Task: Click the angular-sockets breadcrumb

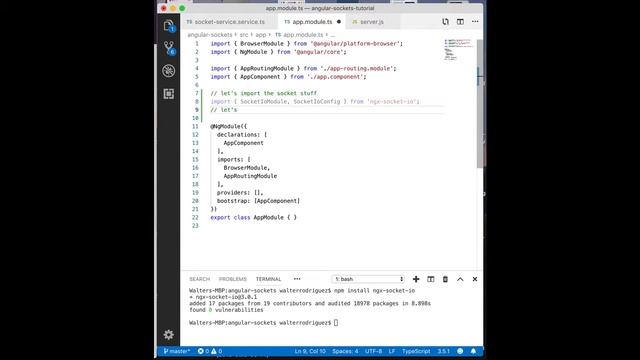Action: [210, 35]
